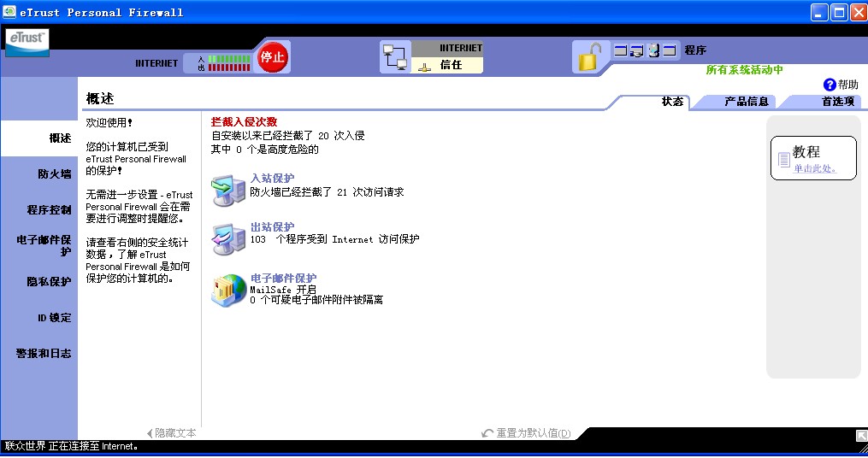The width and height of the screenshot is (868, 458).
Task: Click the eTrust title bar app icon
Action: click(x=9, y=12)
